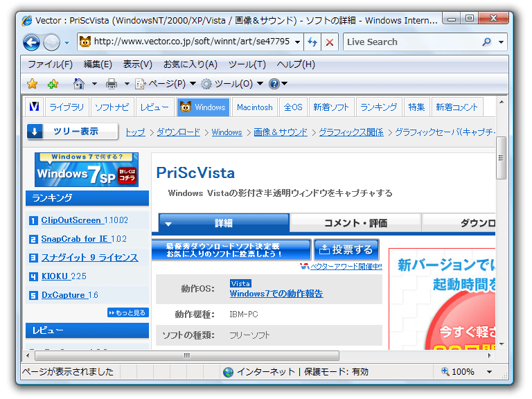Open the お気に入り(A) menu
Screen dimensions: 532x399
tap(190, 64)
